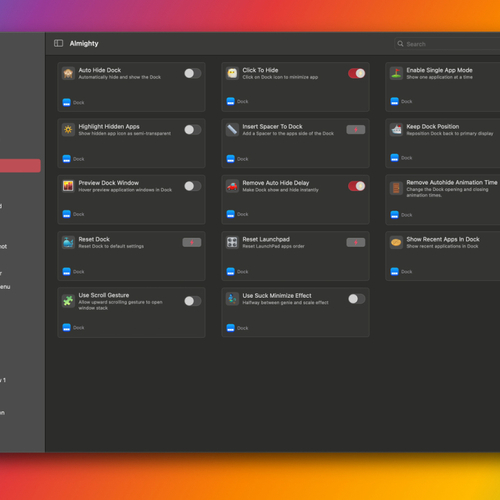This screenshot has height=500, width=500.
Task: Click the Reset Dock whale icon
Action: [68, 242]
